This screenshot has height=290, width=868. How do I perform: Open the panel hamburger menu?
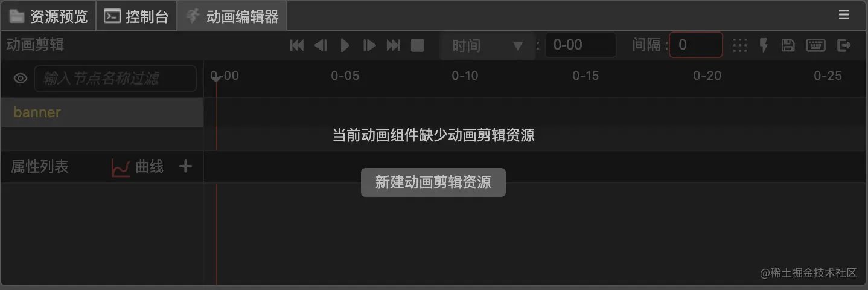coord(844,15)
